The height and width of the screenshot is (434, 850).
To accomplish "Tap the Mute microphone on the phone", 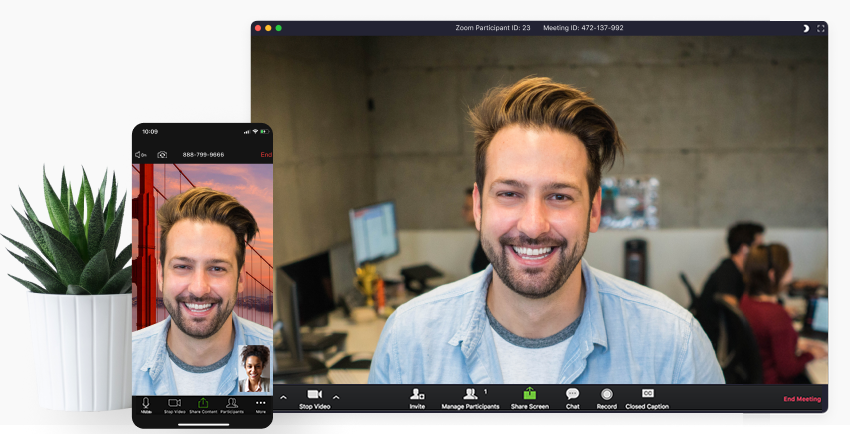I will tap(146, 404).
